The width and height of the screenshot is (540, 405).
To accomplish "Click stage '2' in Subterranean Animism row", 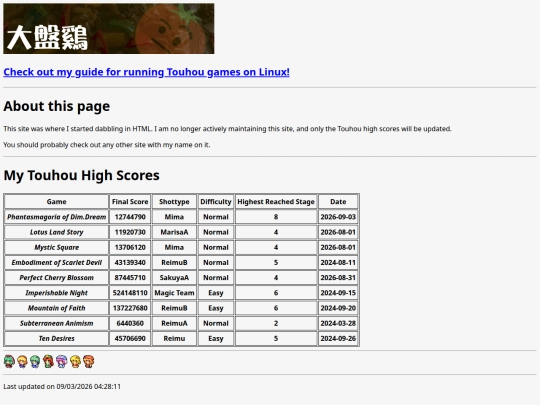I will point(276,323).
